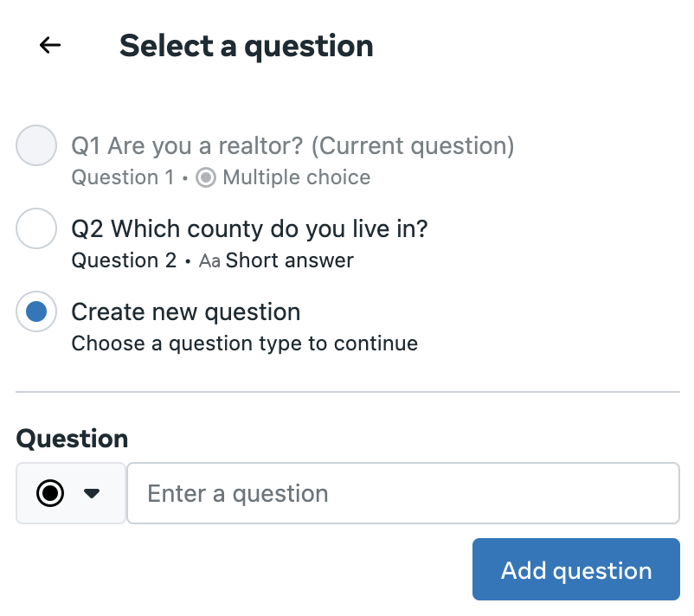Image resolution: width=694 pixels, height=616 pixels.
Task: Click the horizontal divider above Question section
Action: tap(348, 392)
